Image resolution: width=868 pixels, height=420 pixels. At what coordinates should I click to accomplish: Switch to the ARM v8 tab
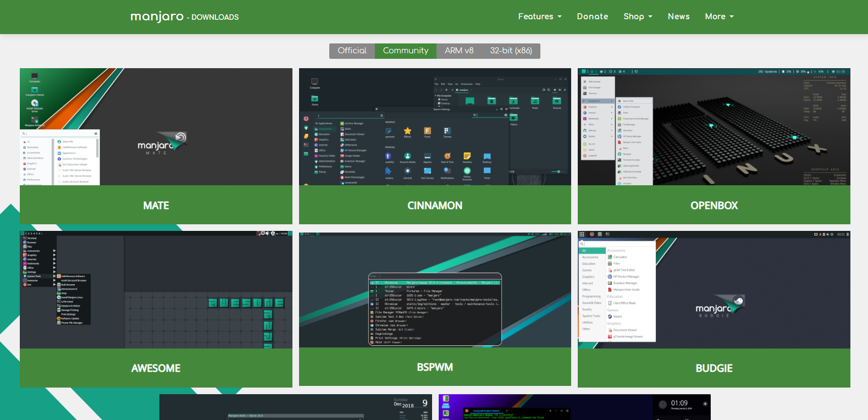(459, 51)
